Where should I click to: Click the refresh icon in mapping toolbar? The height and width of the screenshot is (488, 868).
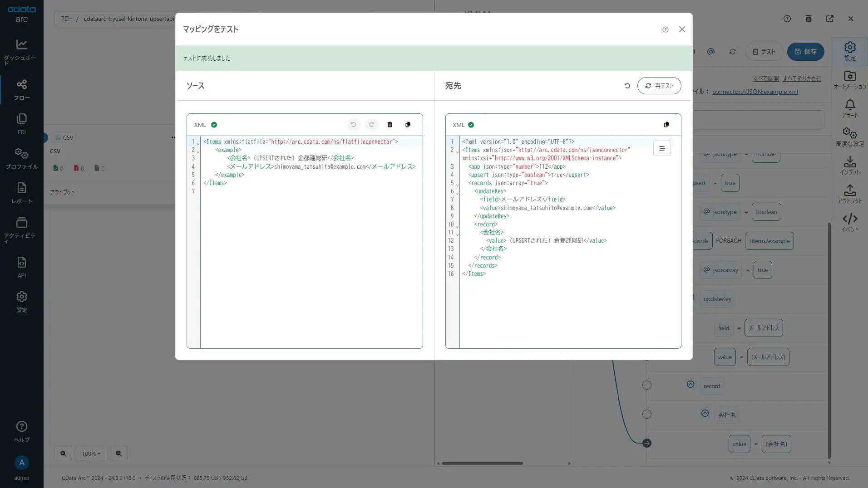[733, 52]
